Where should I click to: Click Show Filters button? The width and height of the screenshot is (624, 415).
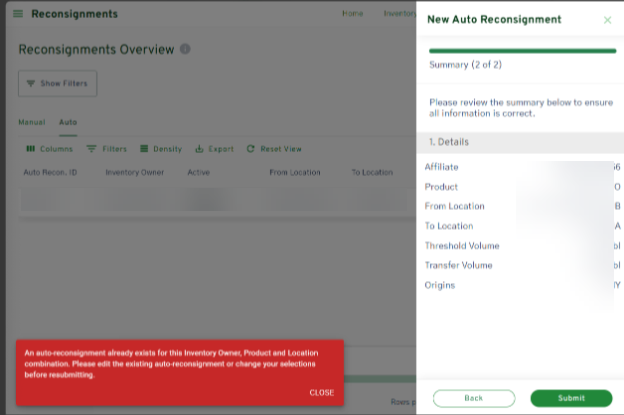pos(57,83)
